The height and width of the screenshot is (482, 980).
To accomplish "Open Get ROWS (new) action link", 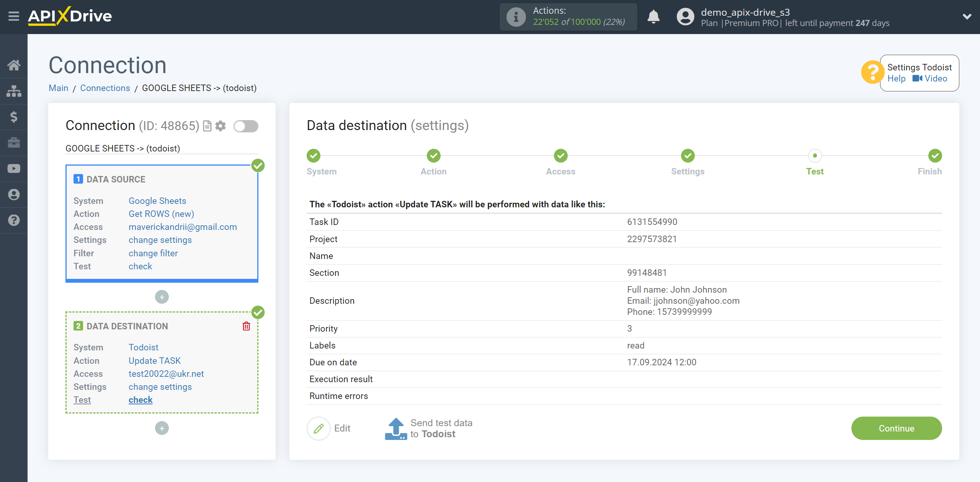I will pyautogui.click(x=161, y=214).
